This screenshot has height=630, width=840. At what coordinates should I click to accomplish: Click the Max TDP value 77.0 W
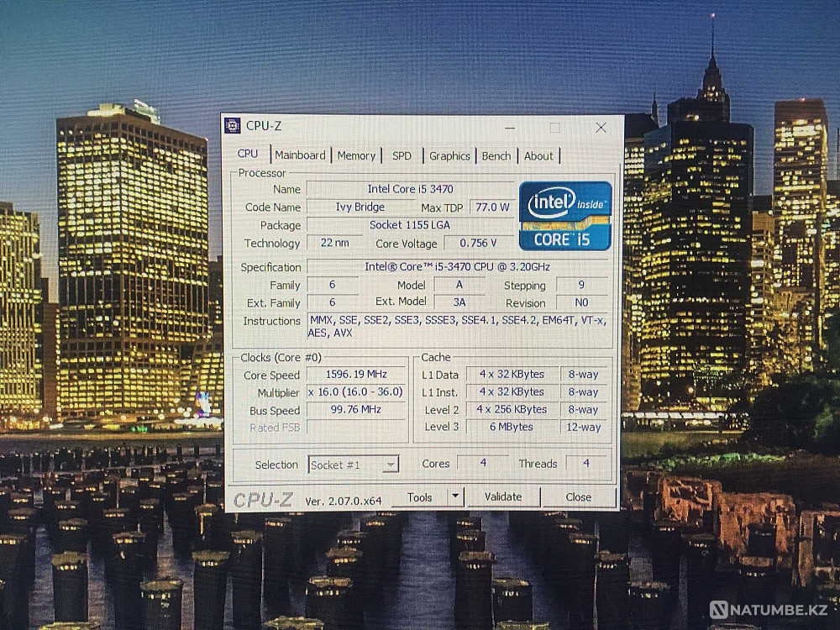tap(492, 207)
